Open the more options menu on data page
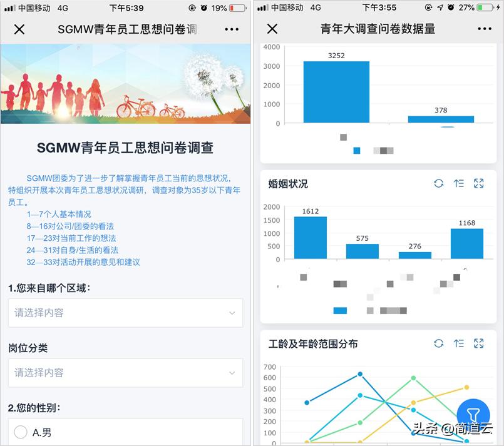Image resolution: width=504 pixels, height=446 pixels. [x=485, y=29]
